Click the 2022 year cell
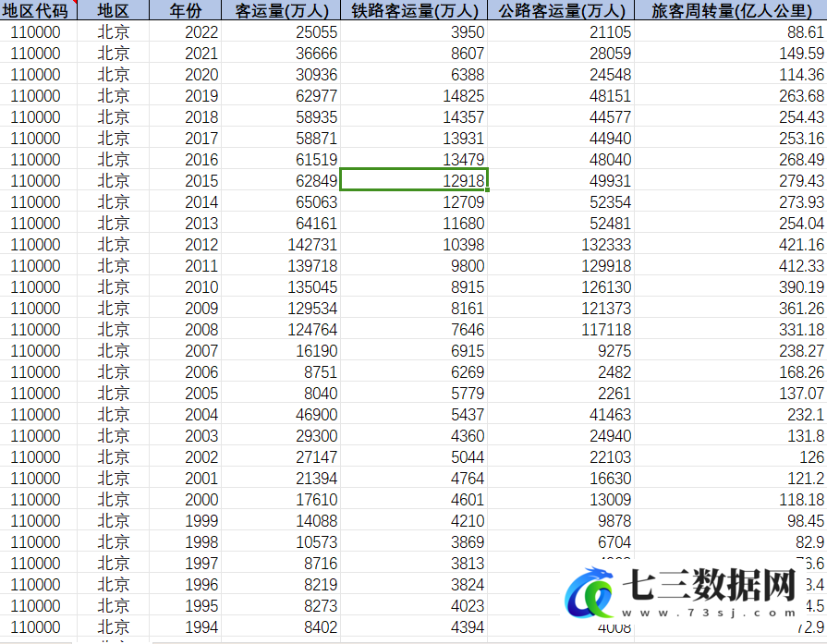Image resolution: width=827 pixels, height=644 pixels. coord(185,31)
